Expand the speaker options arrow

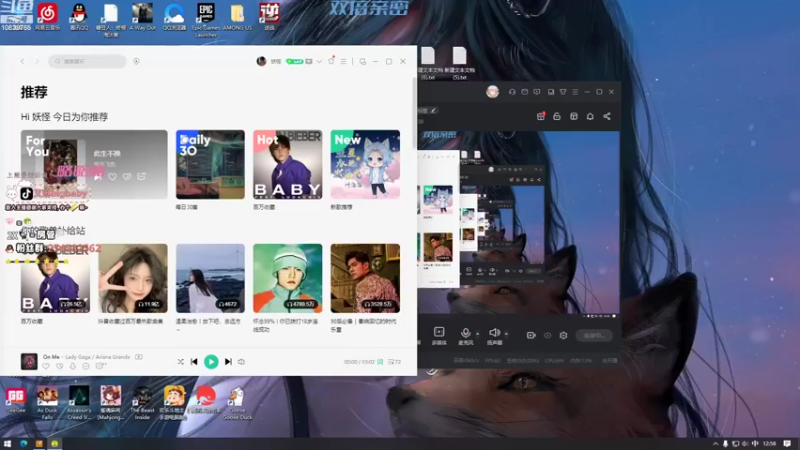coord(506,334)
